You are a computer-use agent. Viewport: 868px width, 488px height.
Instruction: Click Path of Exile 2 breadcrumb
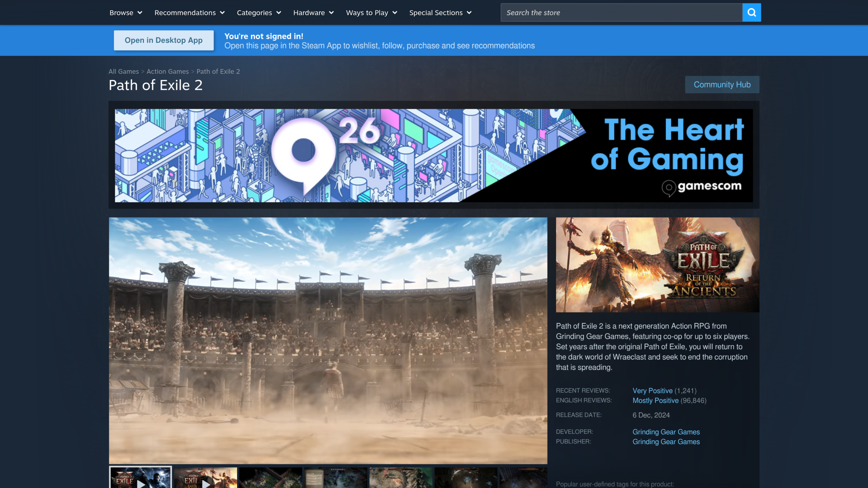[x=218, y=72]
